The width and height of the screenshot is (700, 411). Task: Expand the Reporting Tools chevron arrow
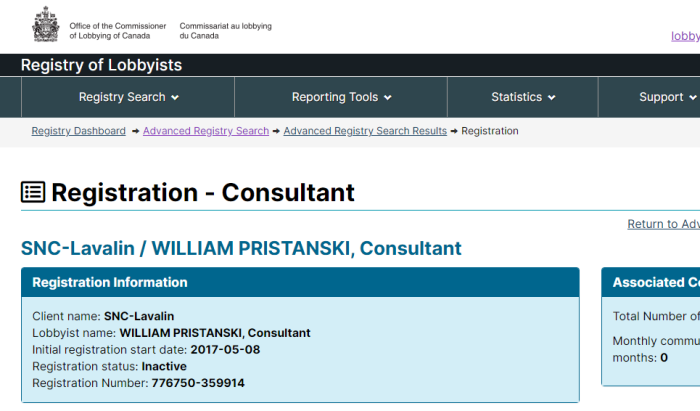[x=388, y=98]
